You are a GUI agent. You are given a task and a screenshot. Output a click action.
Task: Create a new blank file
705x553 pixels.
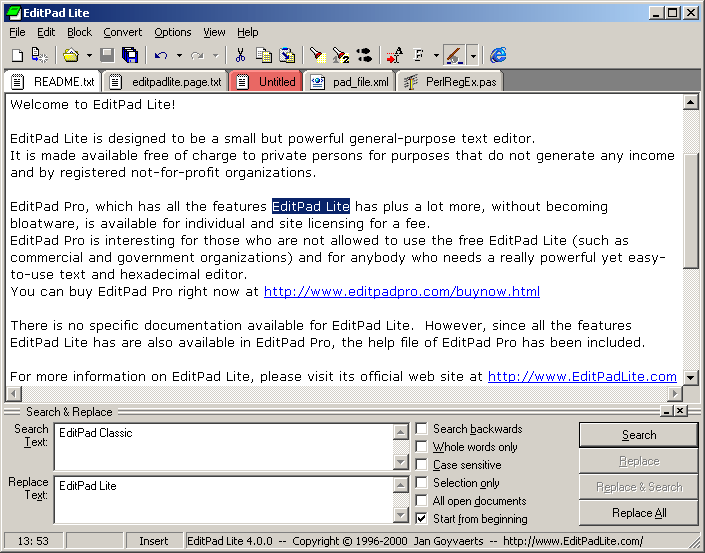pos(17,55)
